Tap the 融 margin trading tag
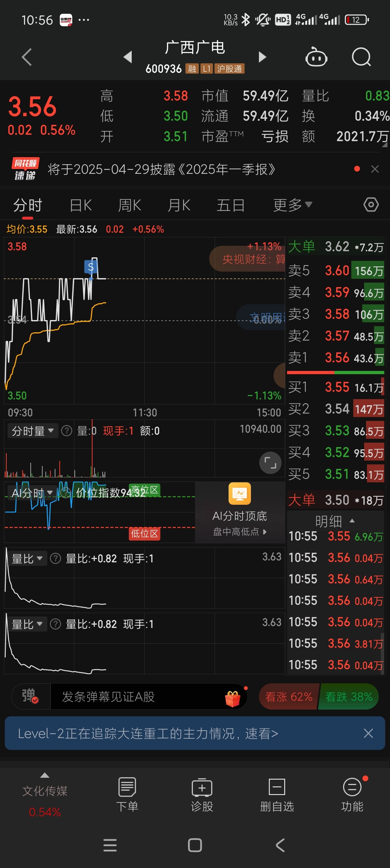The image size is (390, 868). point(192,69)
